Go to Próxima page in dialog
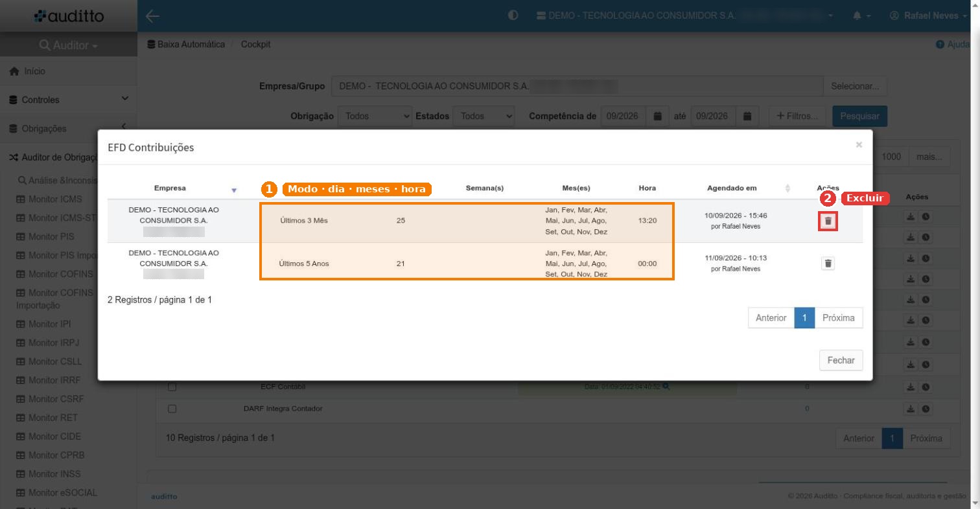Image resolution: width=980 pixels, height=509 pixels. pos(839,318)
